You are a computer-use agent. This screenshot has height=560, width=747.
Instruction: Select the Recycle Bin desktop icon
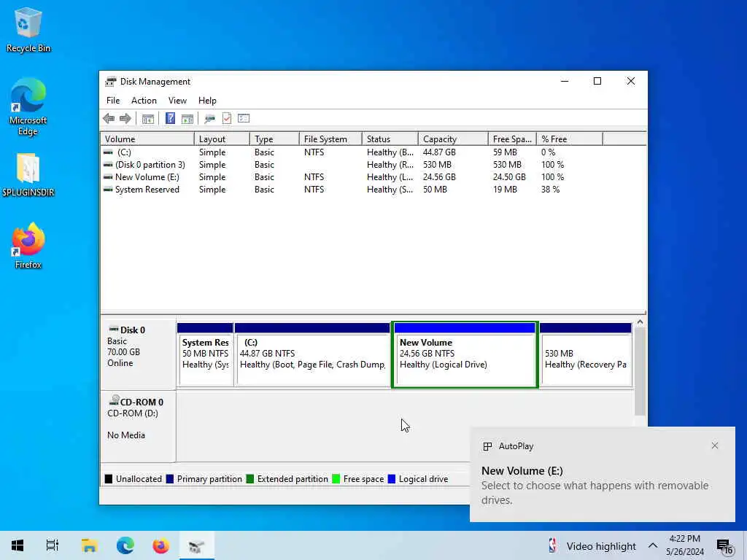pyautogui.click(x=28, y=30)
